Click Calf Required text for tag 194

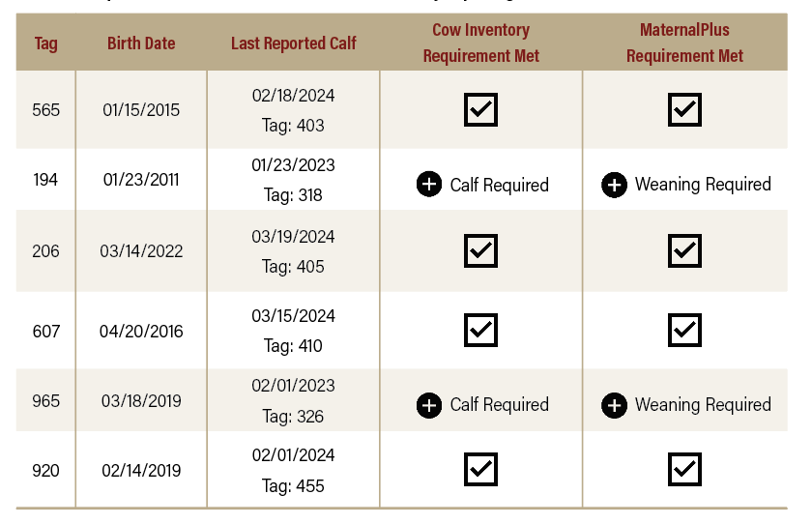click(x=499, y=185)
